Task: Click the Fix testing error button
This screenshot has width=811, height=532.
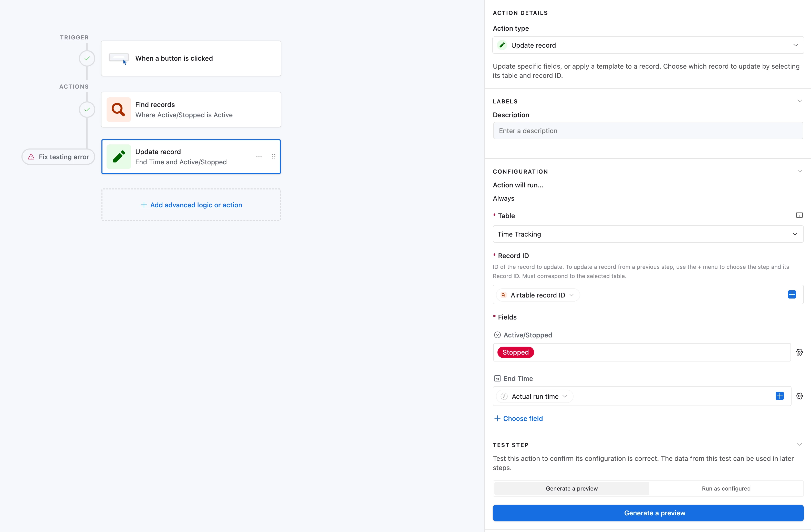Action: coord(58,157)
